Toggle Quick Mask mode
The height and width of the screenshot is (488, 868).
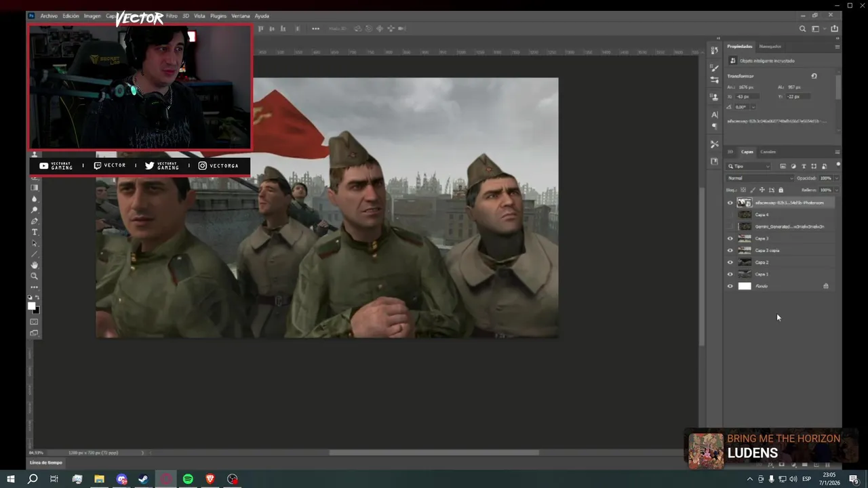click(35, 322)
